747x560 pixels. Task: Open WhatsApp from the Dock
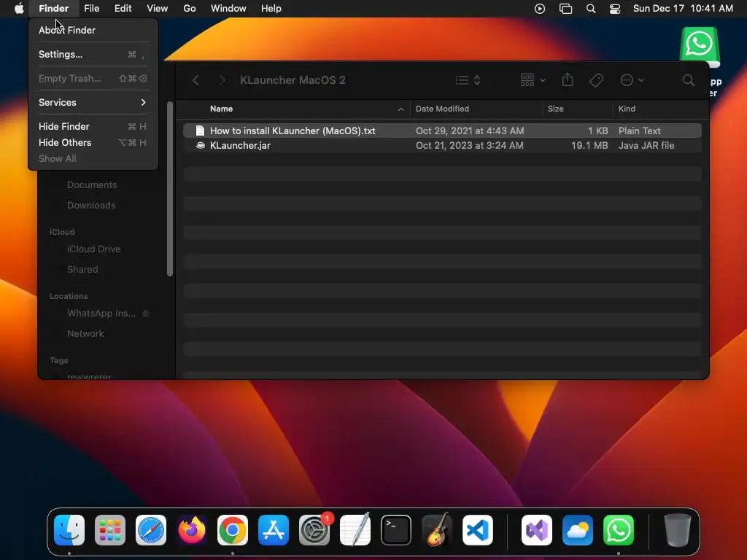pos(619,530)
